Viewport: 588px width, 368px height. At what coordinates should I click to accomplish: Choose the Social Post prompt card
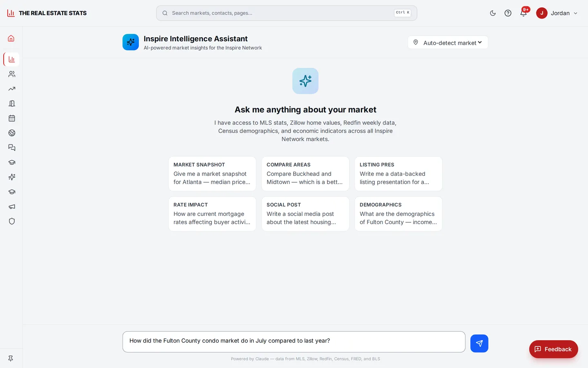click(x=305, y=214)
